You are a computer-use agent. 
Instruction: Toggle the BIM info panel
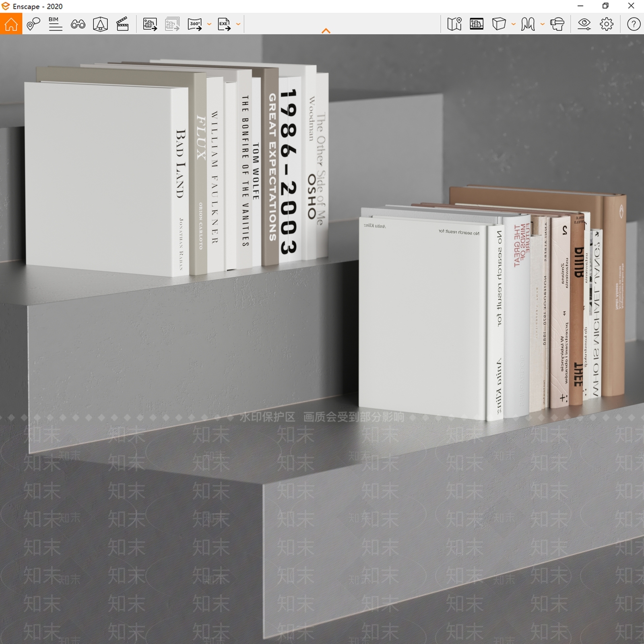pos(55,24)
